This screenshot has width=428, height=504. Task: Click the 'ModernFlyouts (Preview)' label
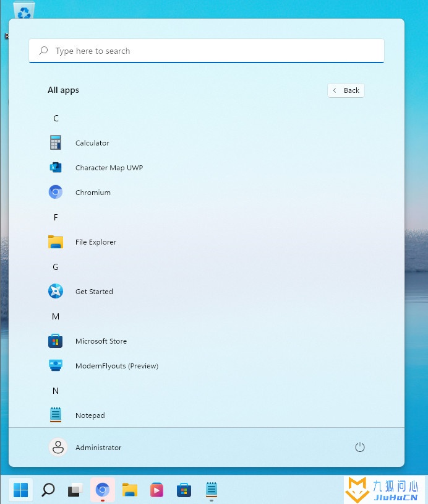pyautogui.click(x=116, y=366)
